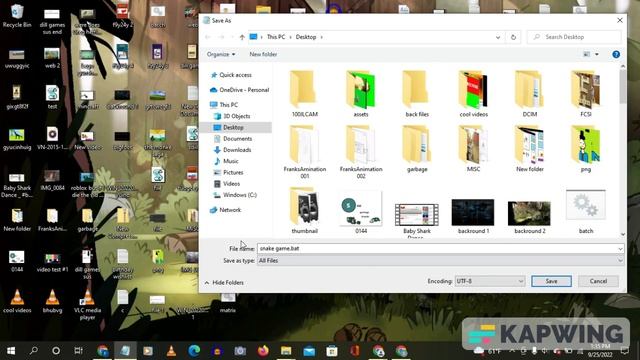Launch Firefox from the taskbar
Screen dimensions: 640x360
click(263, 351)
